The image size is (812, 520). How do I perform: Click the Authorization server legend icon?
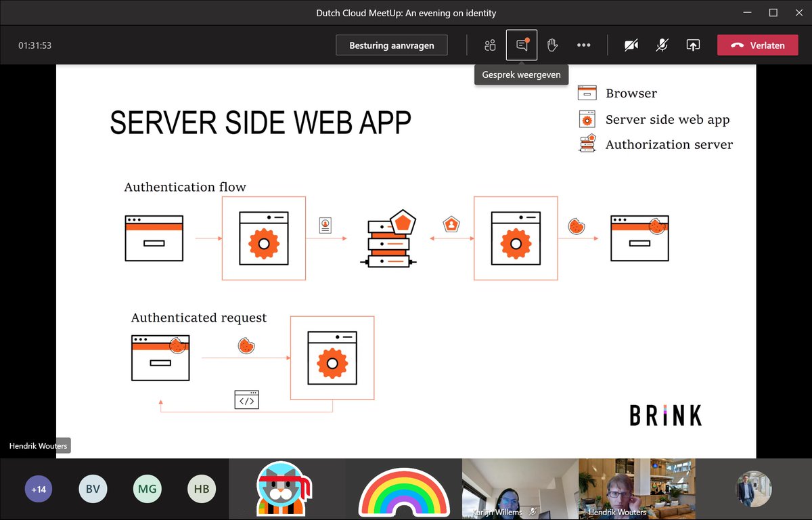pos(587,143)
